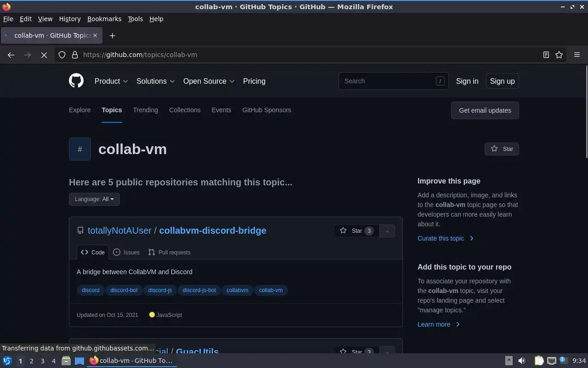The height and width of the screenshot is (368, 588).
Task: View site security padlock info
Action: 75,55
